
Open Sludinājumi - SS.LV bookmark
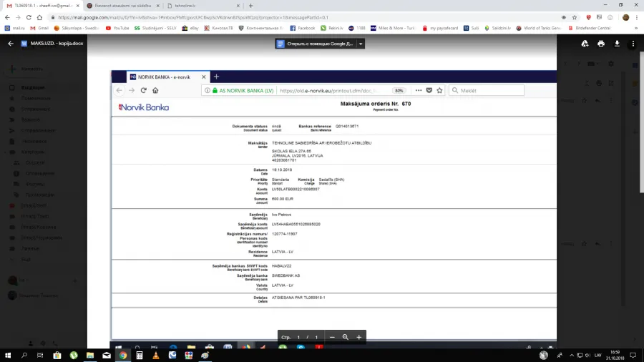pos(155,29)
